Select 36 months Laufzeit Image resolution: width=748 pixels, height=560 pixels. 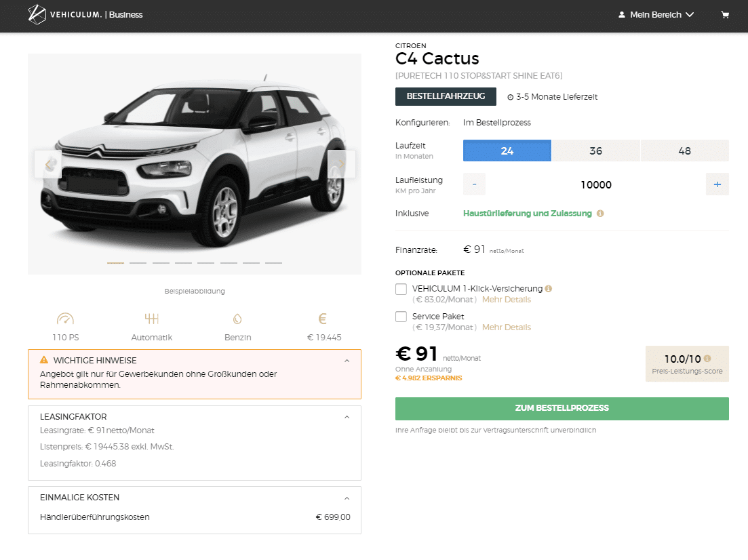(x=596, y=151)
